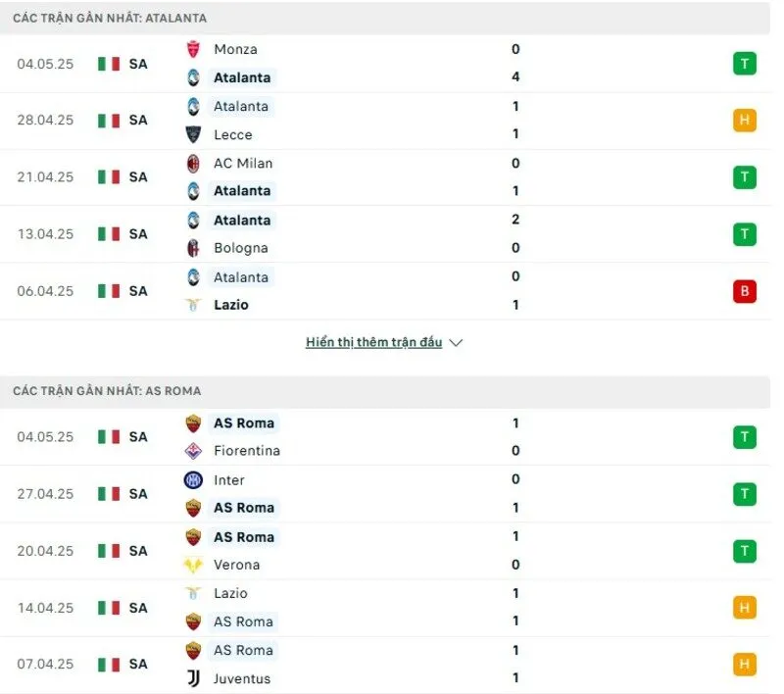
Task: Expand Hiển thị thêm trận đấu chevron
Action: click(x=455, y=342)
